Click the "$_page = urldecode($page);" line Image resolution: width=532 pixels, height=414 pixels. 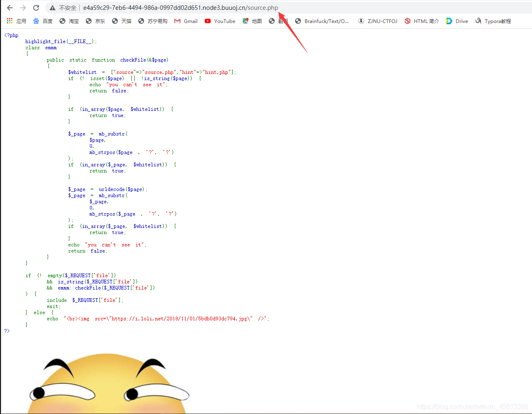[108, 189]
